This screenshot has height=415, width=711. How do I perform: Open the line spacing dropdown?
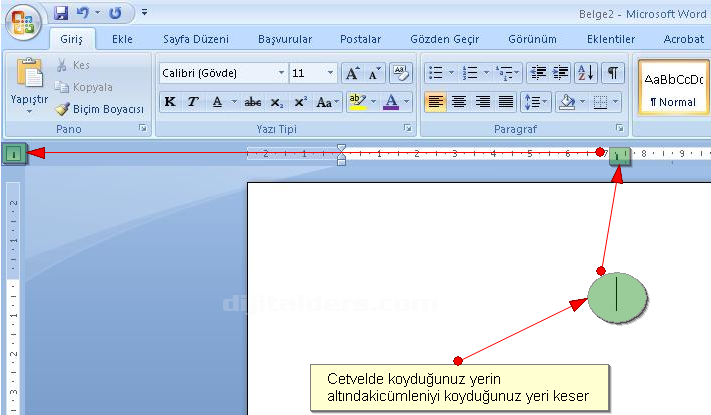point(536,102)
